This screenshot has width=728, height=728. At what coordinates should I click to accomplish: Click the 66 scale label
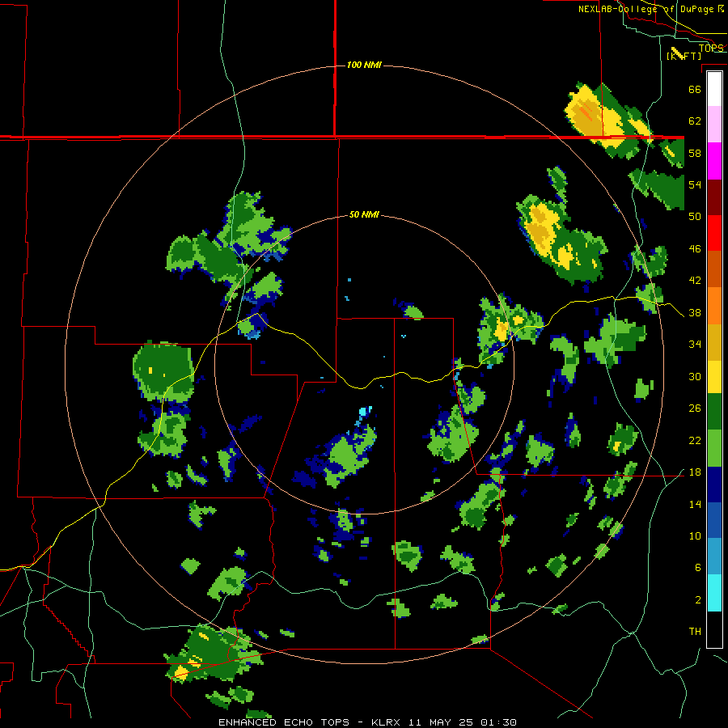[695, 89]
